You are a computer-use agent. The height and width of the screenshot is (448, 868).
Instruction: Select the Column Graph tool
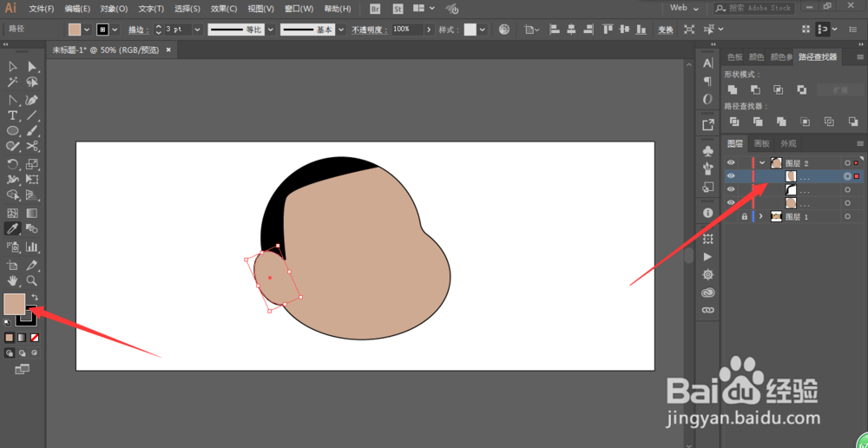point(32,247)
